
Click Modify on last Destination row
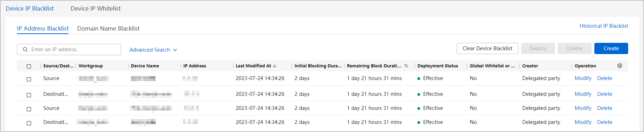(x=583, y=122)
